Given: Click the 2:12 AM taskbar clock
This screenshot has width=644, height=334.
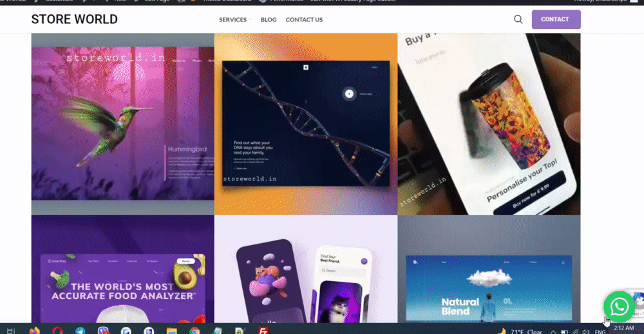Looking at the screenshot, I should pyautogui.click(x=624, y=328).
